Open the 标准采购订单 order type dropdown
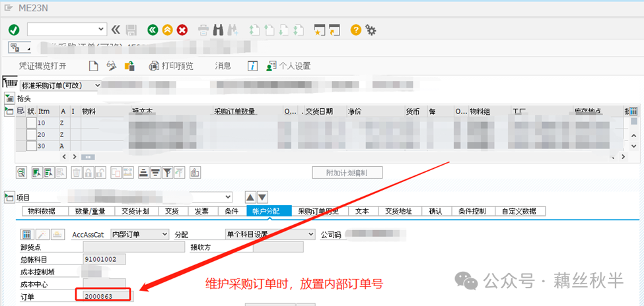The image size is (644, 306). [97, 85]
